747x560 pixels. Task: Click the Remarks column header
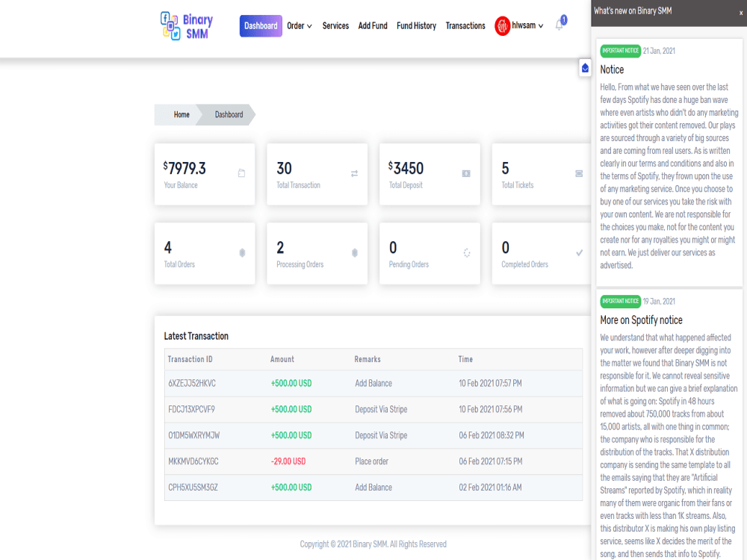(x=368, y=359)
